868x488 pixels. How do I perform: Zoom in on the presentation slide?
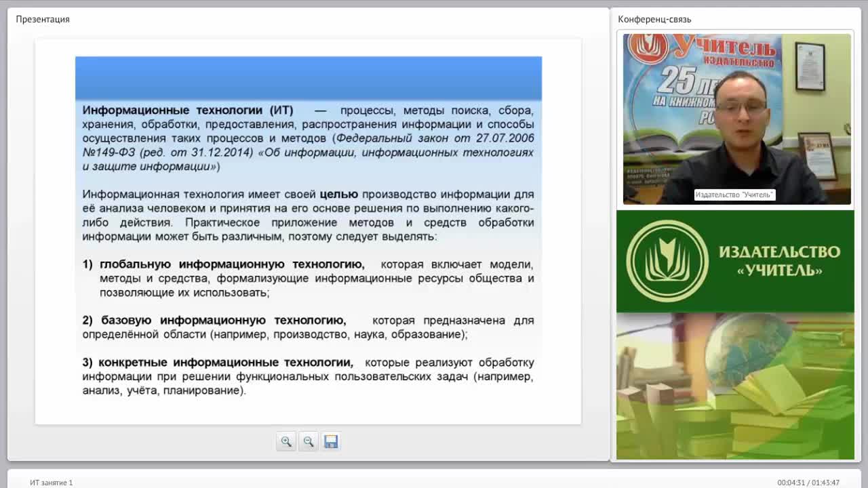click(286, 442)
